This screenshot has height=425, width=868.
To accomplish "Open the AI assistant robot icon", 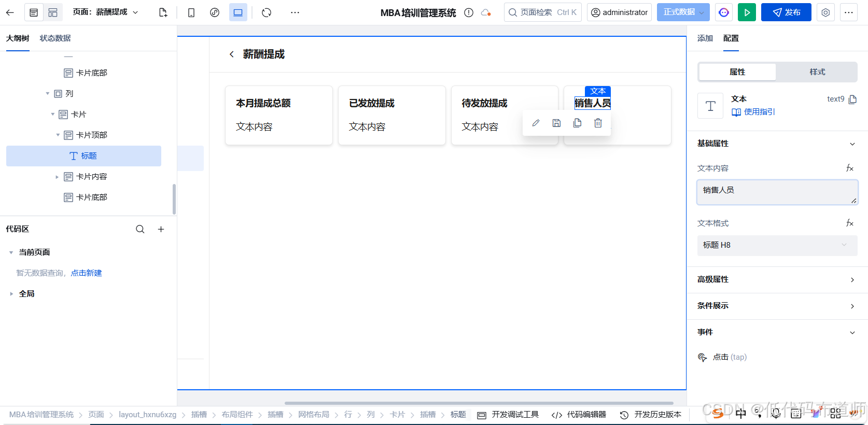I will click(x=724, y=12).
